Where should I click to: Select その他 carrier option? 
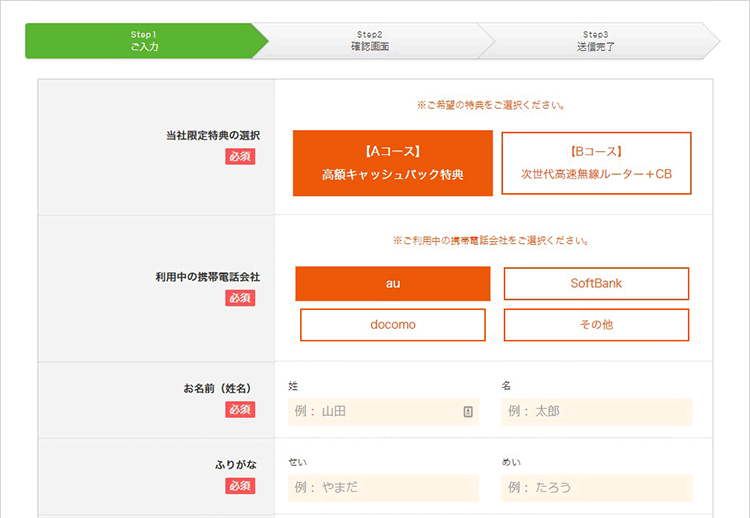click(596, 325)
